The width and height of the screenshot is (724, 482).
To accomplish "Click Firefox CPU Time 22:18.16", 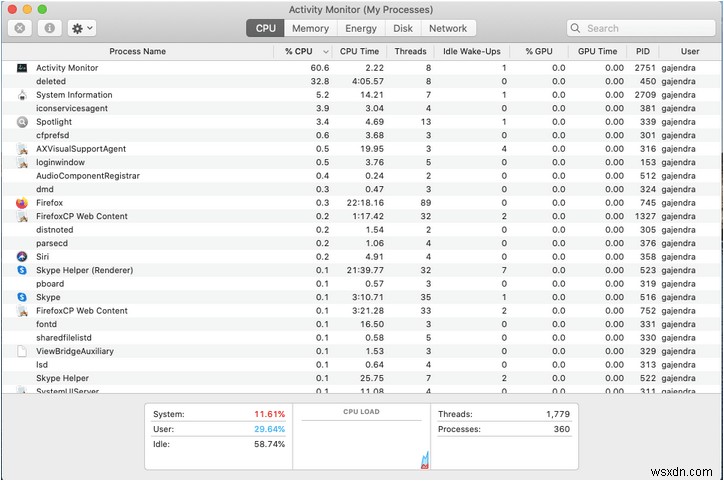I will (x=365, y=203).
